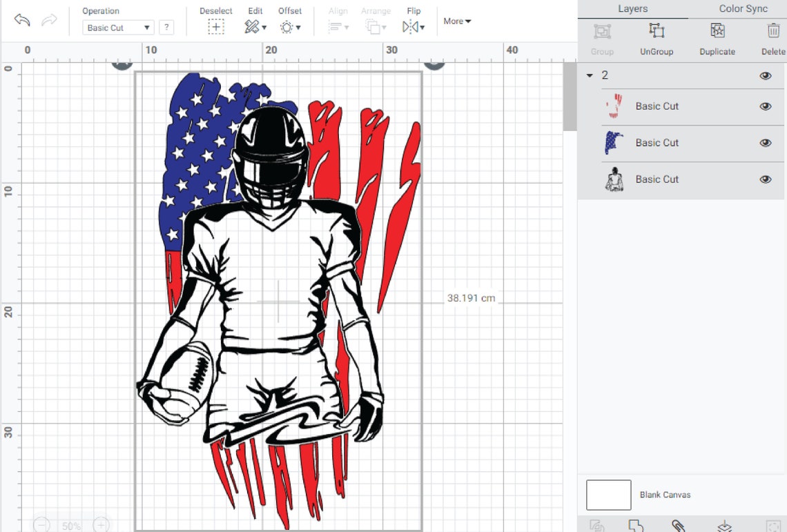This screenshot has width=787, height=532.
Task: Hide the blue flag Basic Cut layer
Action: point(766,143)
